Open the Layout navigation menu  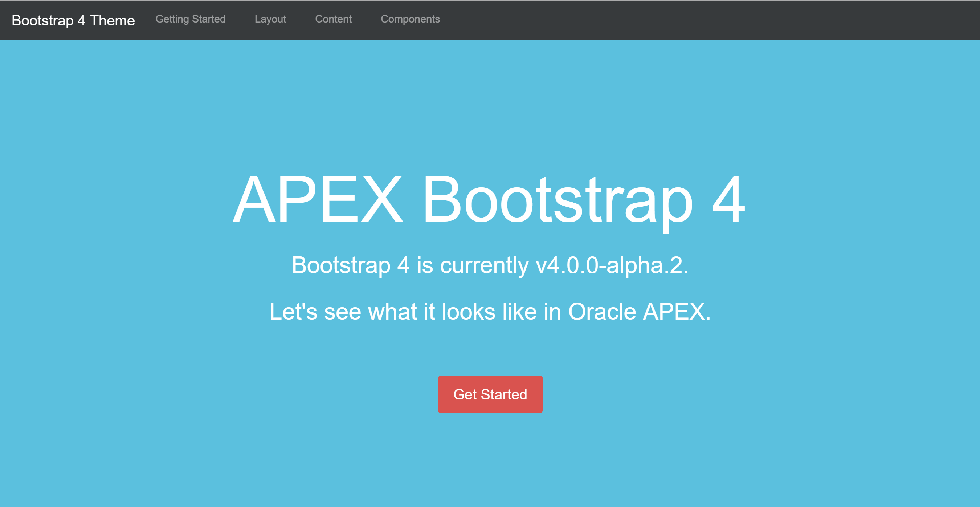(x=270, y=19)
